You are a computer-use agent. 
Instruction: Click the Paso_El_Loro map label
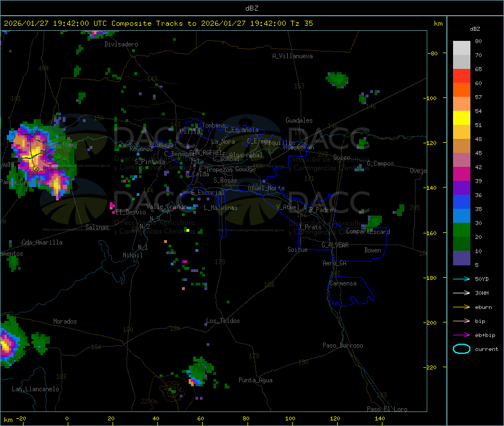pyautogui.click(x=387, y=409)
